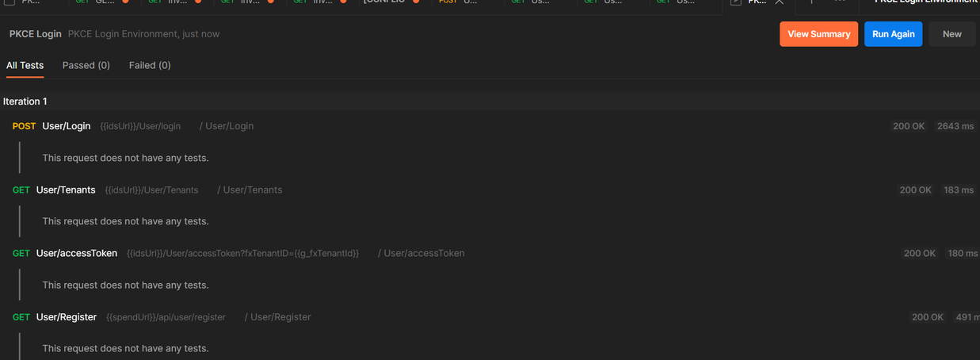Select the GET User/accessToken request name
Image resolution: width=980 pixels, height=360 pixels.
pos(77,253)
